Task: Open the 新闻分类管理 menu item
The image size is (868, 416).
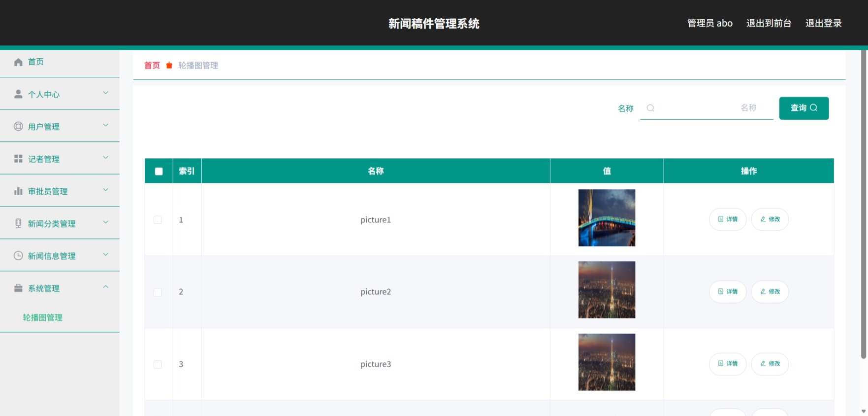Action: pos(60,223)
